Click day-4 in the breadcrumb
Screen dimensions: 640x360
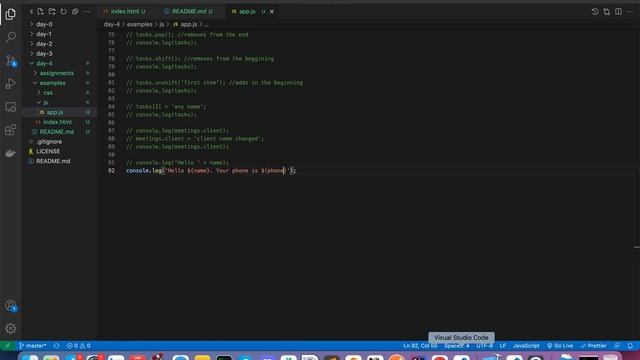pos(111,24)
